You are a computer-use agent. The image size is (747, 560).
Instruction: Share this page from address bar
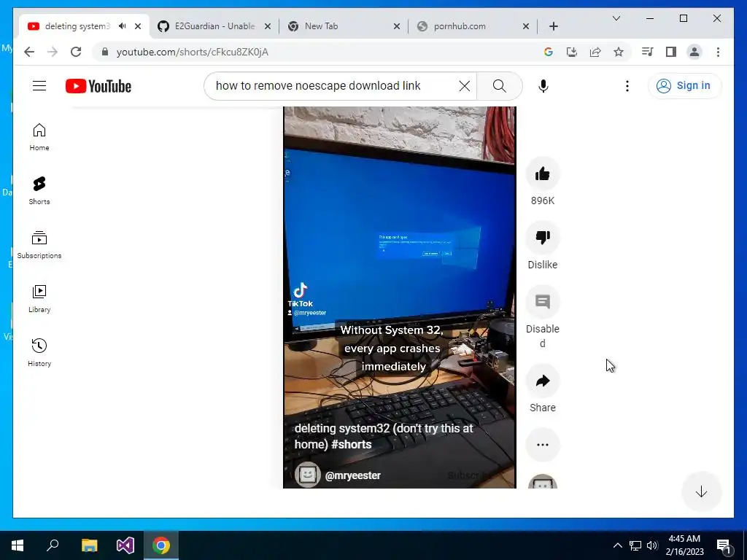tap(595, 52)
